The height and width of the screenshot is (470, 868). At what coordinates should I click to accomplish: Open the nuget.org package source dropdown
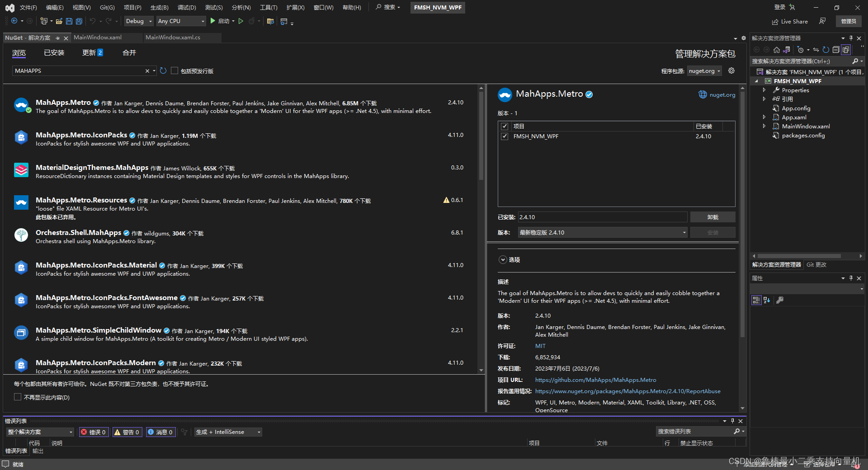(x=704, y=71)
